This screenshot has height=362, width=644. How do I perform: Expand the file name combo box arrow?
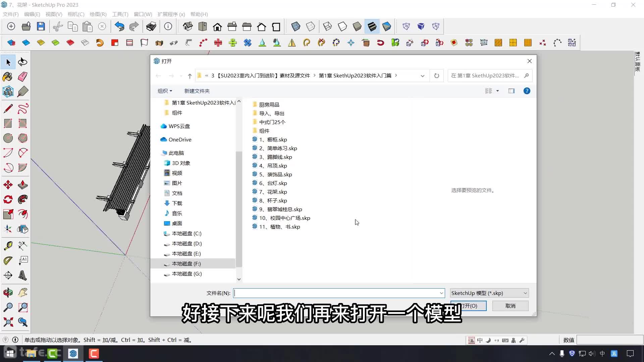click(x=441, y=293)
